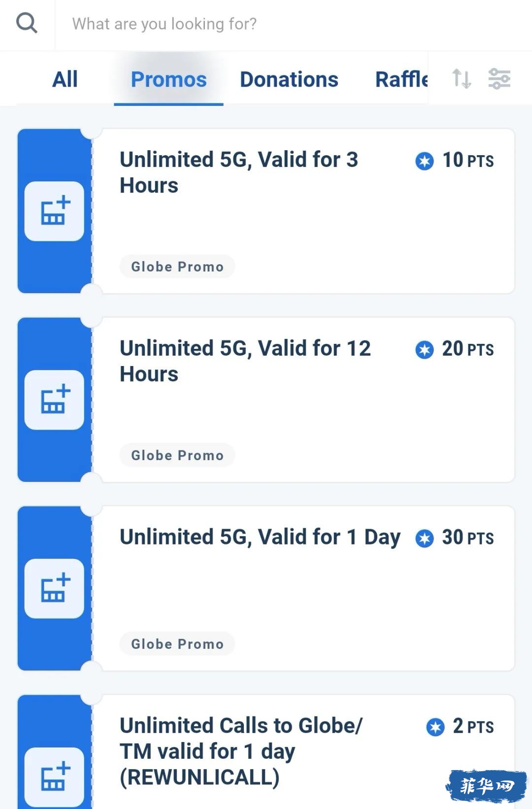Switch to the All tab
The width and height of the screenshot is (532, 809).
tap(65, 79)
